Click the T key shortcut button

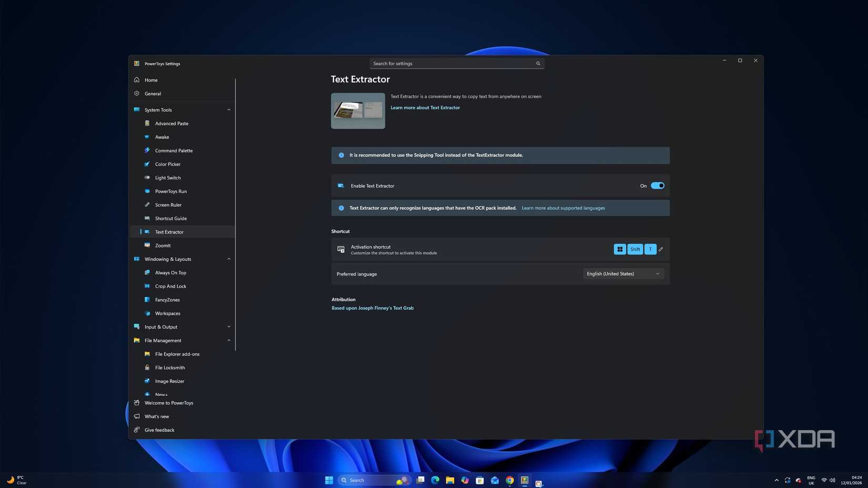point(650,249)
